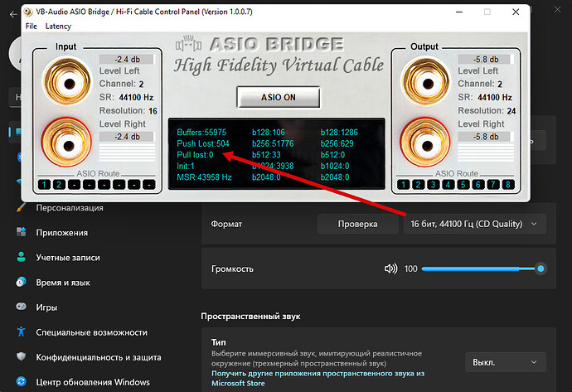Screen dimensions: 572x392
Task: Open Конфиденциальность и защита in Settings sidebar
Action: 99,357
